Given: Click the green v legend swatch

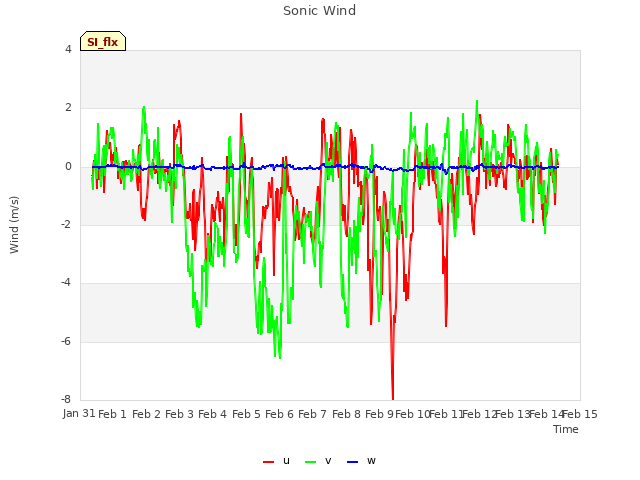Looking at the screenshot, I should 311,462.
